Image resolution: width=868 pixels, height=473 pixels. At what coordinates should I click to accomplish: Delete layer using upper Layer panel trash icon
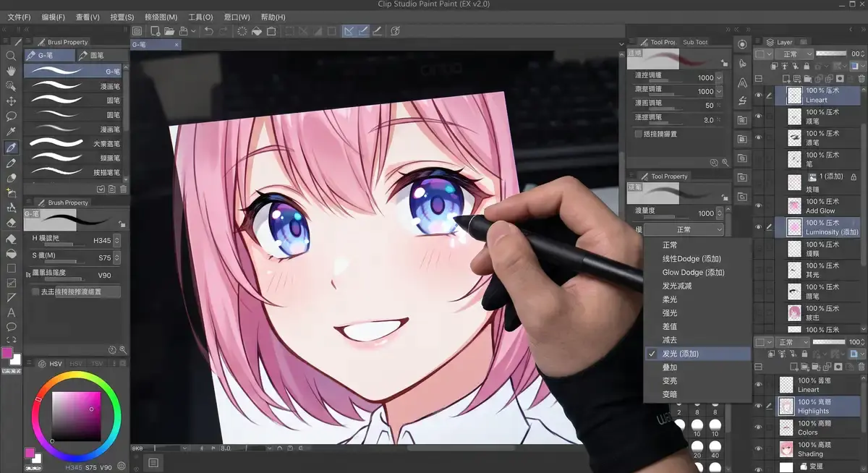point(861,78)
